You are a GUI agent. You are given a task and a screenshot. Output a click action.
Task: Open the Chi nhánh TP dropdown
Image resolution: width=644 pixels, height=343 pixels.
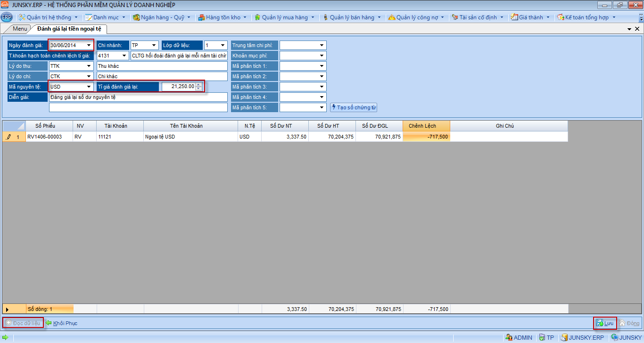154,46
